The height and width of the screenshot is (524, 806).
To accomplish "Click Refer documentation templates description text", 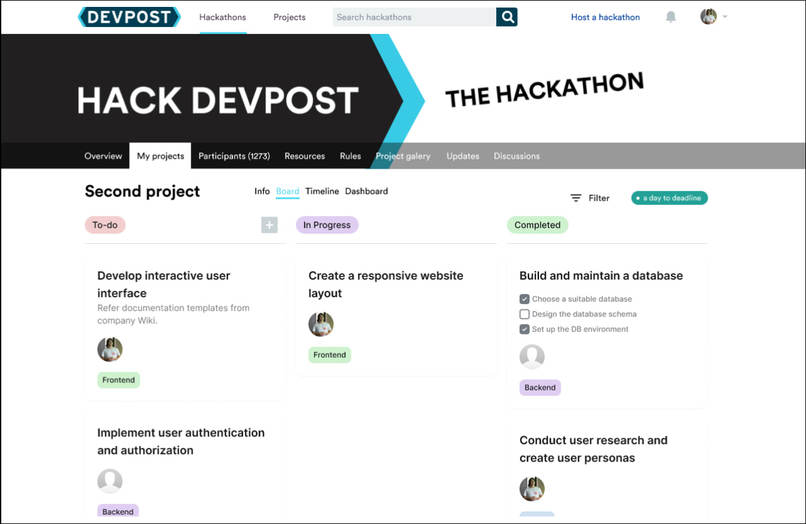I will tap(173, 314).
